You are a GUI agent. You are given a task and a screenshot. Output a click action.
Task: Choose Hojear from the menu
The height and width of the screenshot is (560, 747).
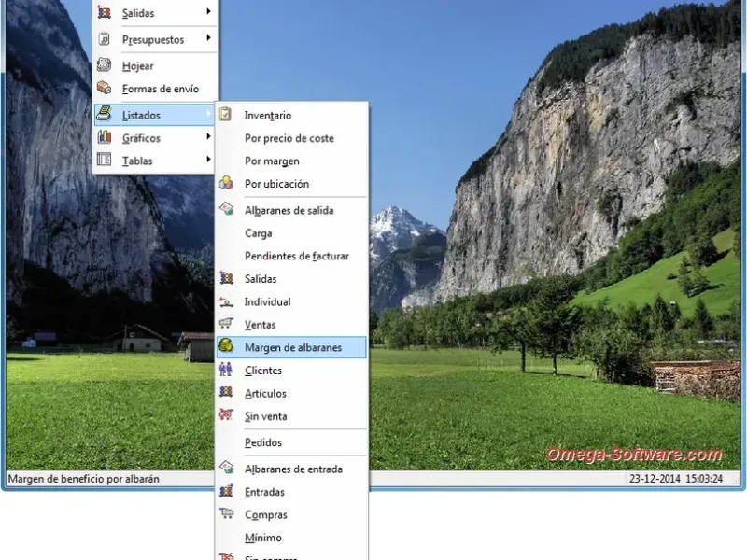pyautogui.click(x=154, y=65)
